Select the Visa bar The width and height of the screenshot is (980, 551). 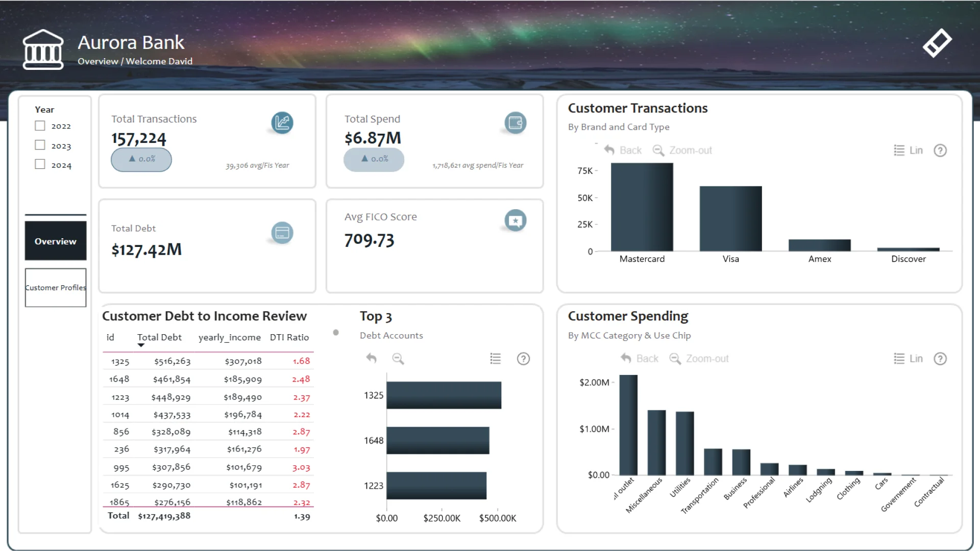coord(731,218)
